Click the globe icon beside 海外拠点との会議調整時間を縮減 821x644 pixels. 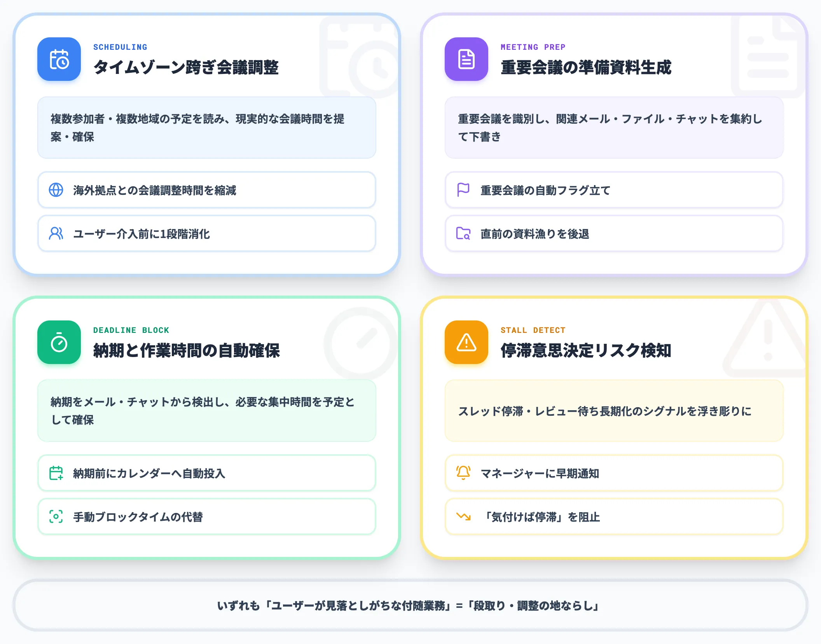[56, 190]
